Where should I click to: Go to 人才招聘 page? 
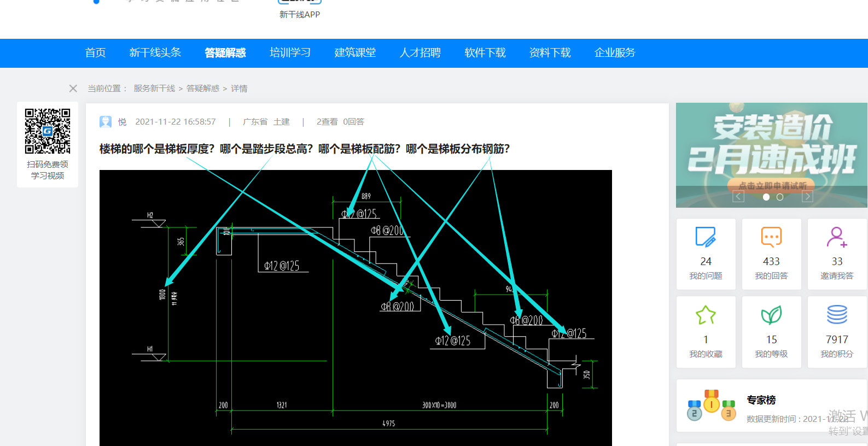point(420,52)
